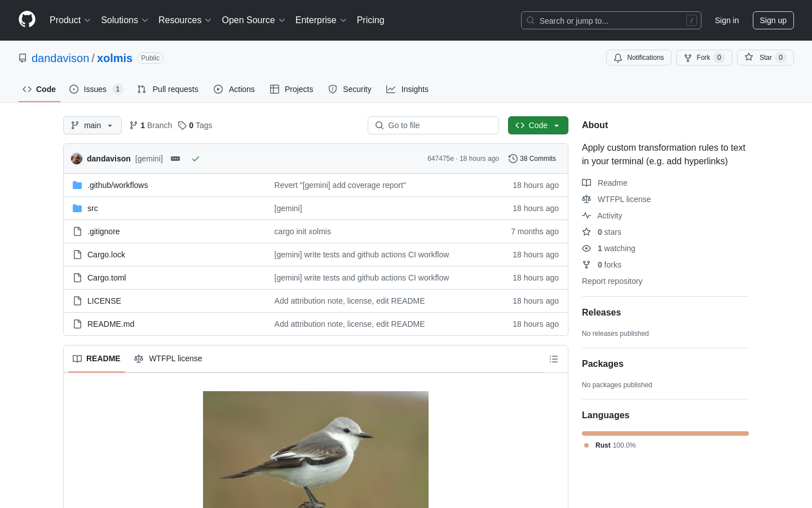Open WTFPL license link in About
Viewport: 812px width, 508px height.
pos(616,199)
